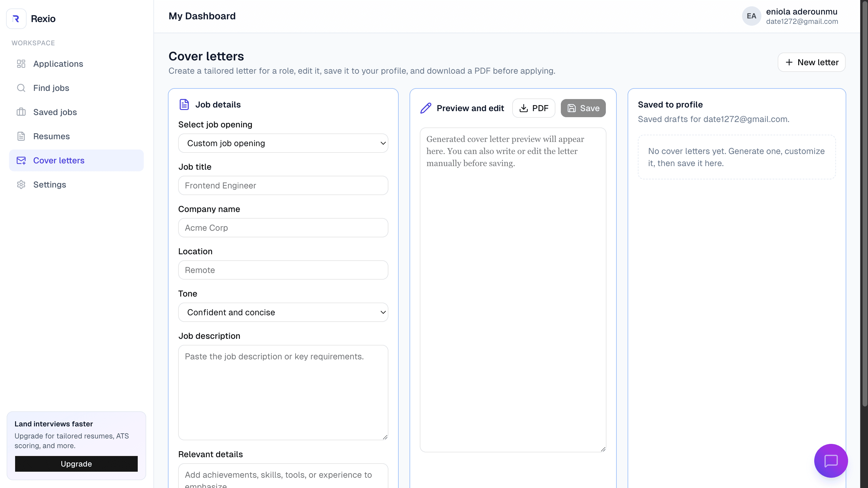Go to Applications in the sidebar
This screenshot has height=488, width=868.
(x=76, y=64)
